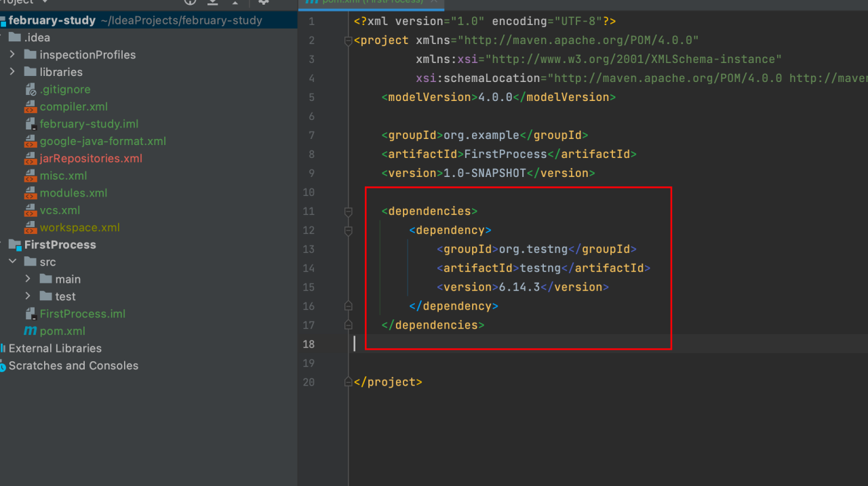Select .gitignore in the project tree
868x486 pixels.
(x=65, y=89)
